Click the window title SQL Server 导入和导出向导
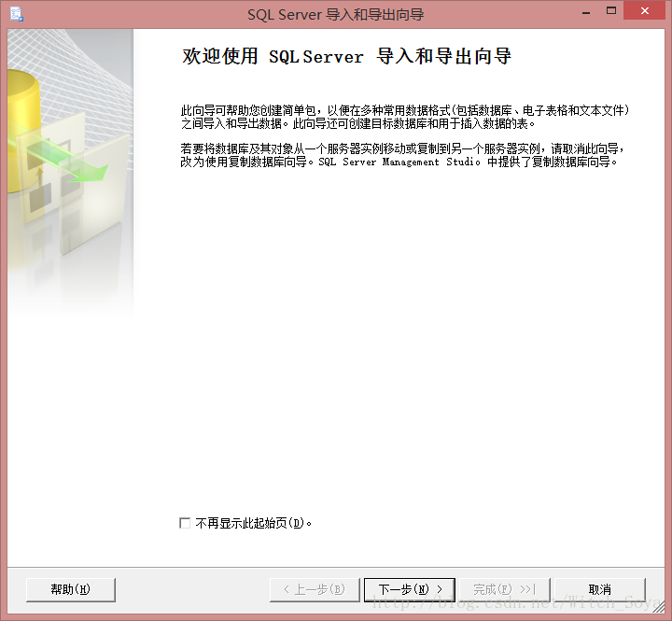 click(336, 15)
